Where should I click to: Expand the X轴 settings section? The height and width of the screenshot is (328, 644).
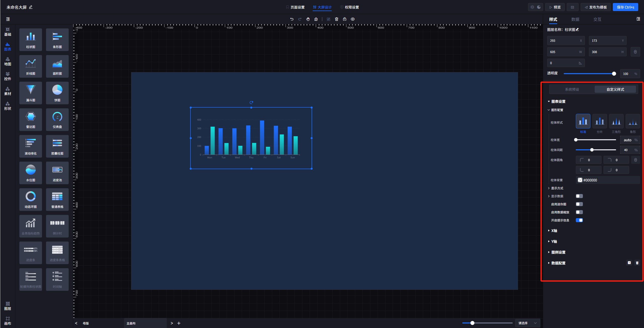pos(554,231)
